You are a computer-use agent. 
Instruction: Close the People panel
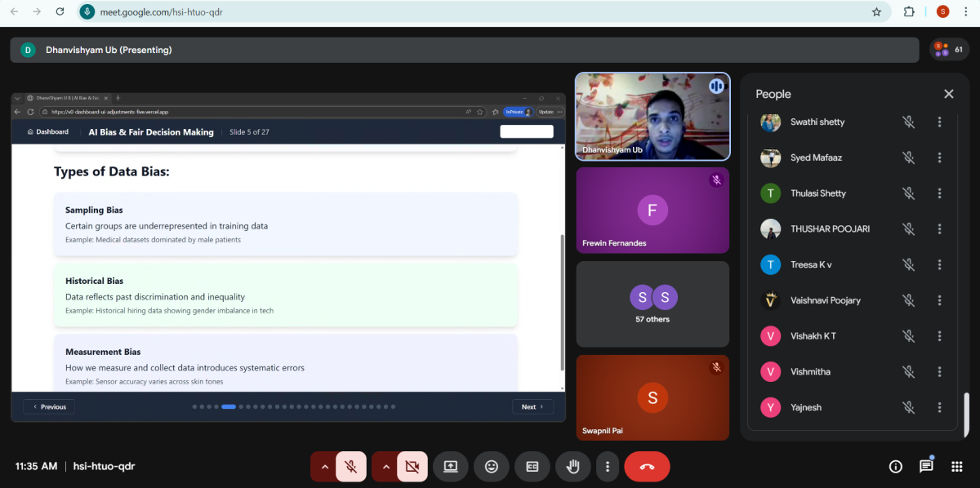[x=948, y=94]
